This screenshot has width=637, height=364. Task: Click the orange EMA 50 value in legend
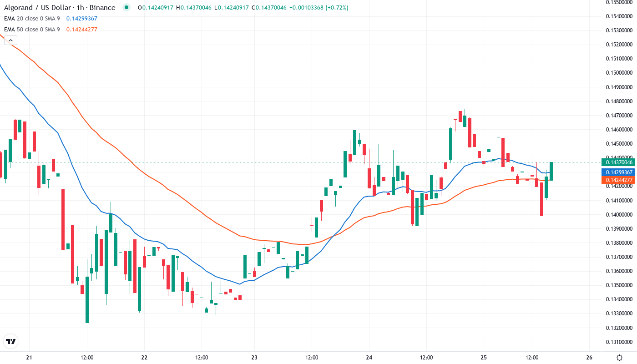click(82, 30)
